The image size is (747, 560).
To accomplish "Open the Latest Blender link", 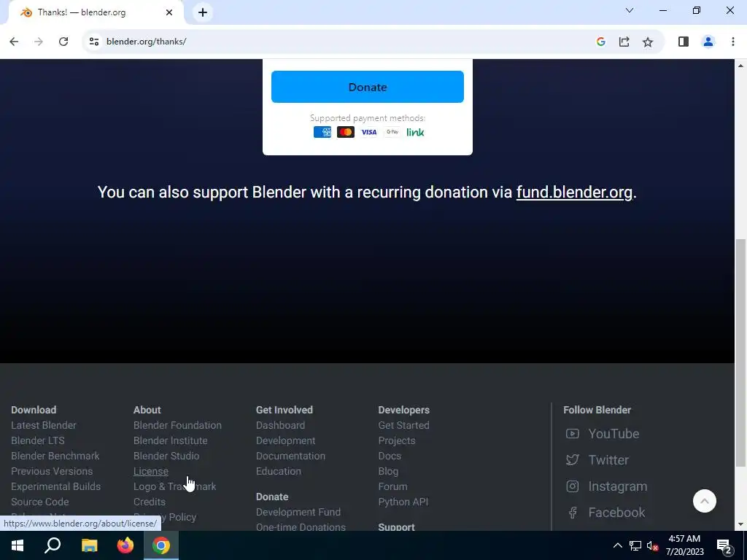I will pos(43,425).
